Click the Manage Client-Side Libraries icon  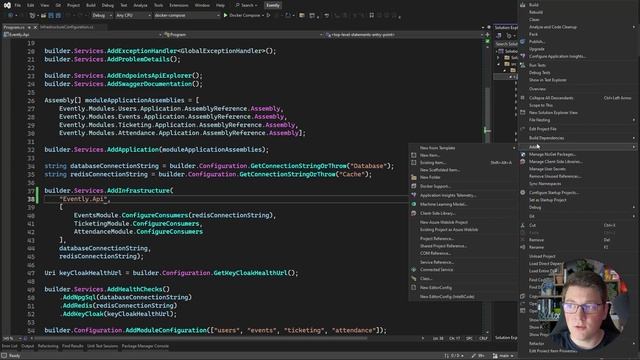coord(523,162)
